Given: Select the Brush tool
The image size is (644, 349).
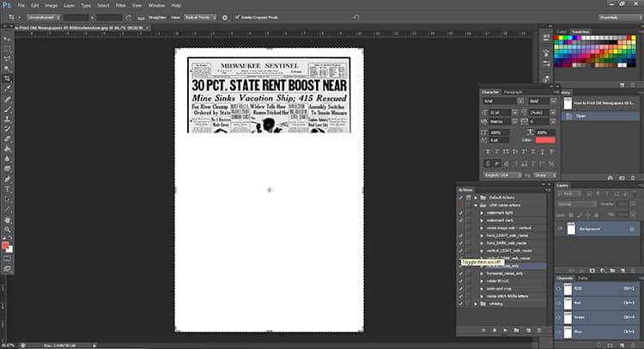Looking at the screenshot, I should point(8,109).
